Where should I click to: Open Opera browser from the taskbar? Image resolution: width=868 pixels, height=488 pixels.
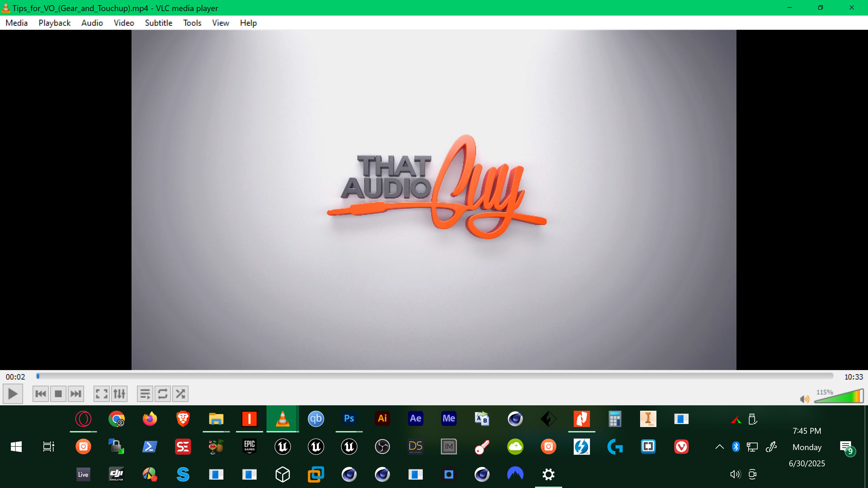click(x=83, y=419)
